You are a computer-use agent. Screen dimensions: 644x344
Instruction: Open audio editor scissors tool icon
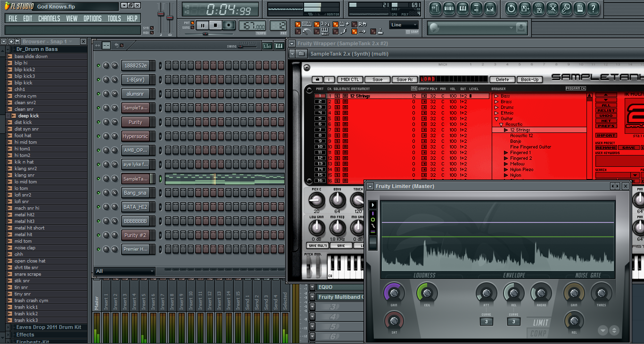553,8
